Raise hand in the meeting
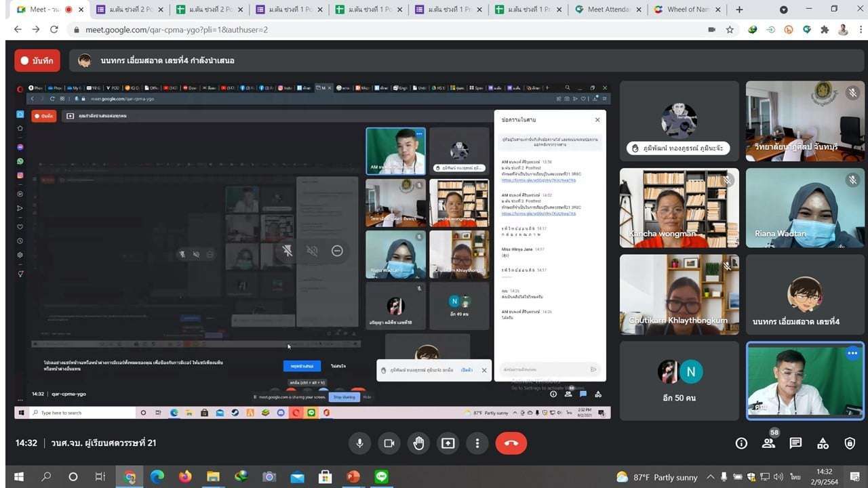The height and width of the screenshot is (488, 868). [418, 443]
